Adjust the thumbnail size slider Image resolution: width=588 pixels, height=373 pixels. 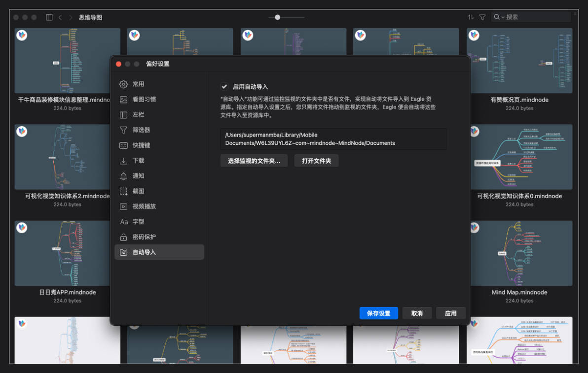(278, 17)
